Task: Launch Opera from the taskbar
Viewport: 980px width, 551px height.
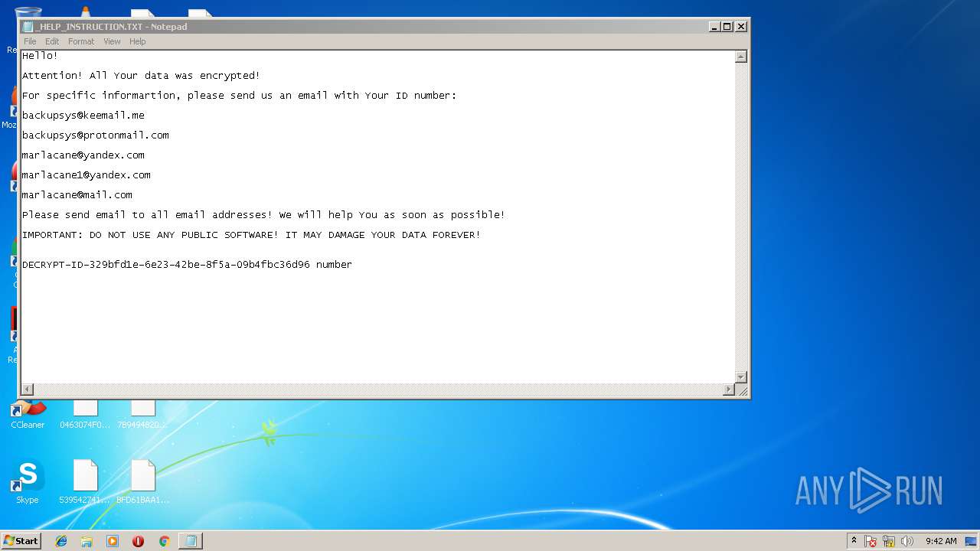Action: point(138,541)
